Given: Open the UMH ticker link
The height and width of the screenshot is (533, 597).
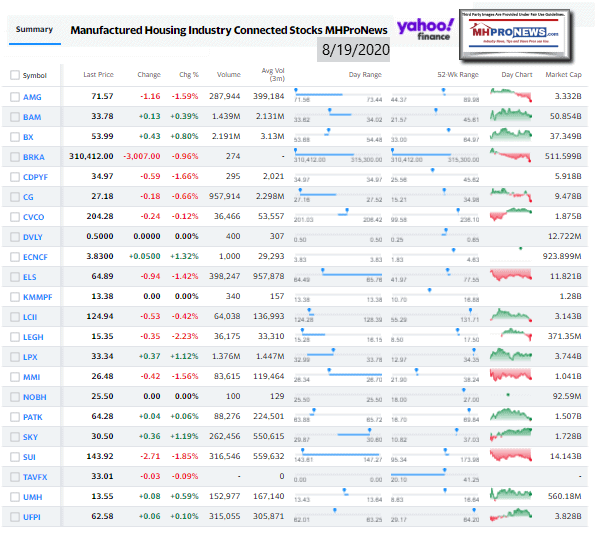Looking at the screenshot, I should point(32,497).
